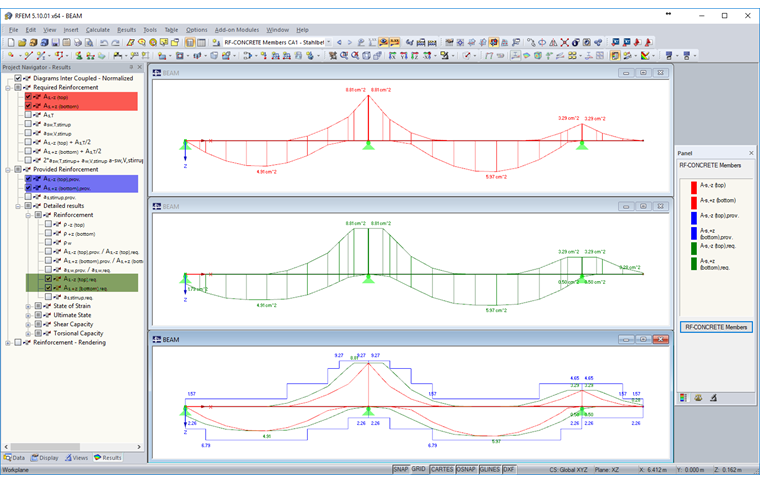The height and width of the screenshot is (483, 760).
Task: Open a model with the folder icon
Action: 22,43
